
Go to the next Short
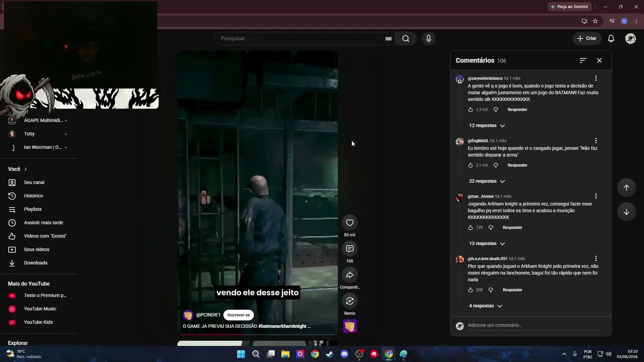tap(626, 212)
